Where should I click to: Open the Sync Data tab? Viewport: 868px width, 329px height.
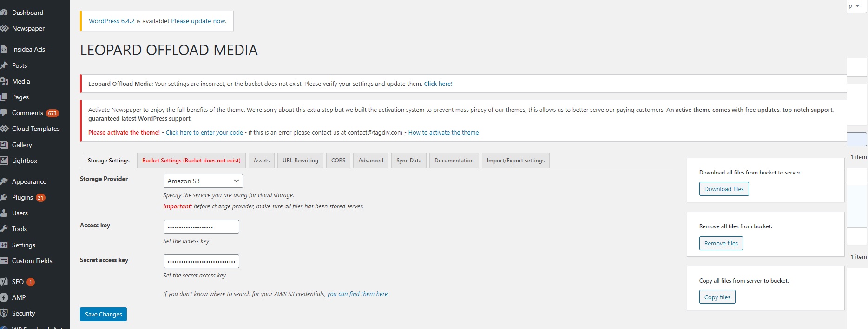[409, 161]
